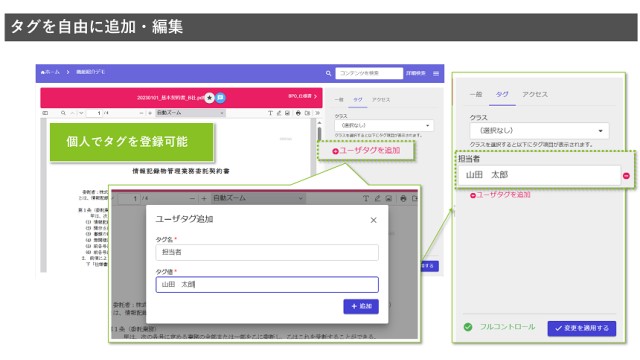Switch to the タグ tab in the enlarged tag panel
The image size is (640, 360).
click(x=502, y=94)
